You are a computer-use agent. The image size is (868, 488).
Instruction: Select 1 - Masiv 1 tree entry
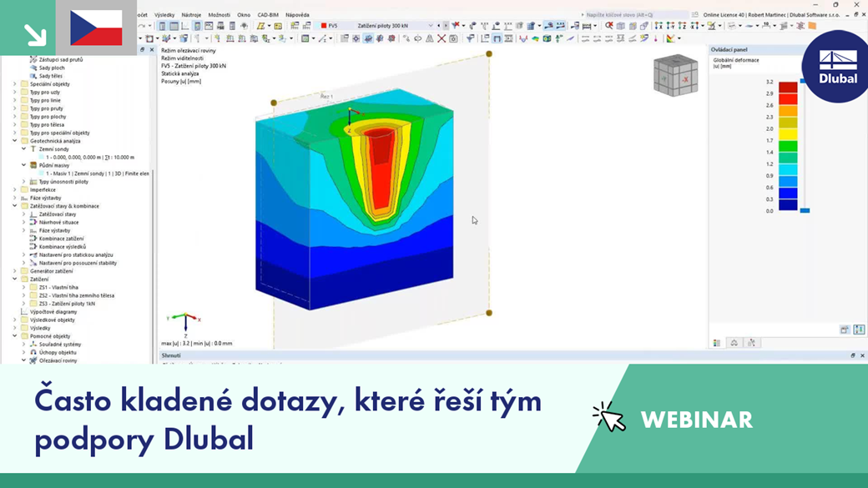pyautogui.click(x=98, y=174)
